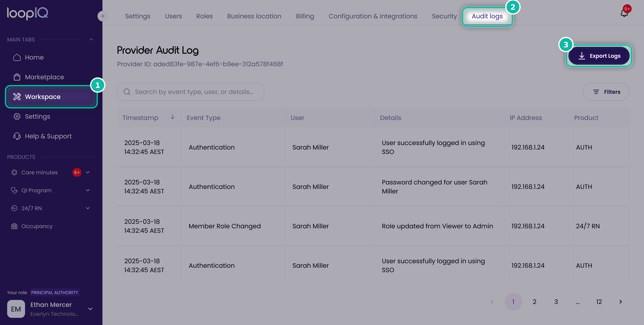Go to page 2
644x325 pixels.
[x=534, y=302]
